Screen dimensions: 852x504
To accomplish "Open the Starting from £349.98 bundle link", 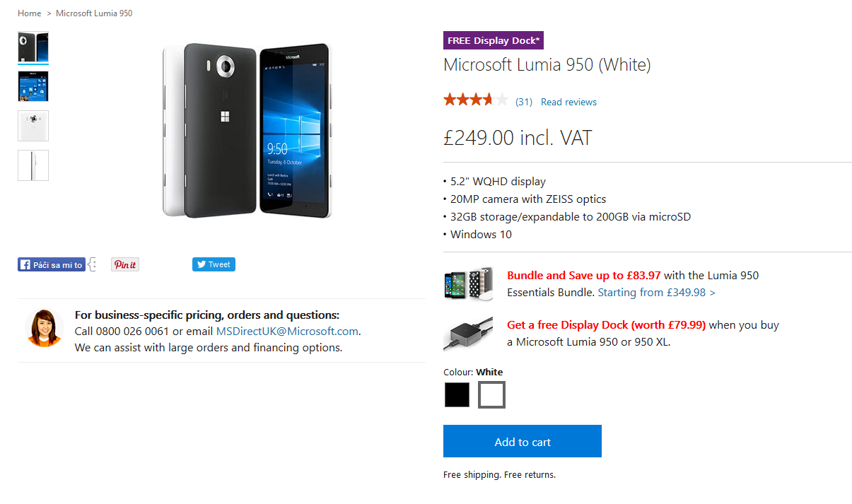I will tap(656, 292).
